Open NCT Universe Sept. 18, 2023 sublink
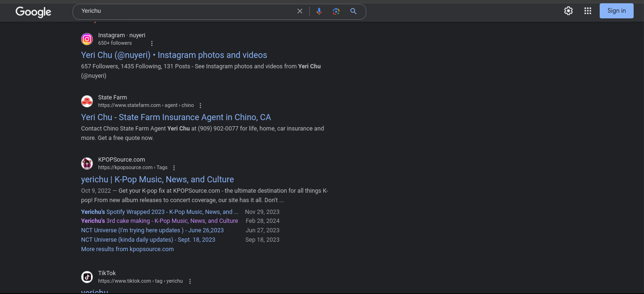Image resolution: width=644 pixels, height=294 pixels. (148, 240)
